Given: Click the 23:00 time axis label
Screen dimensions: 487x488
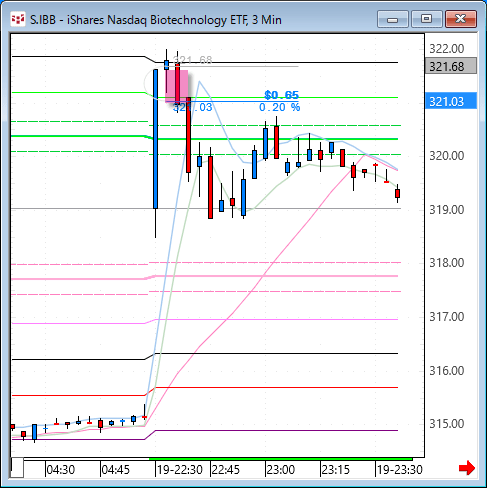Looking at the screenshot, I should tap(281, 470).
